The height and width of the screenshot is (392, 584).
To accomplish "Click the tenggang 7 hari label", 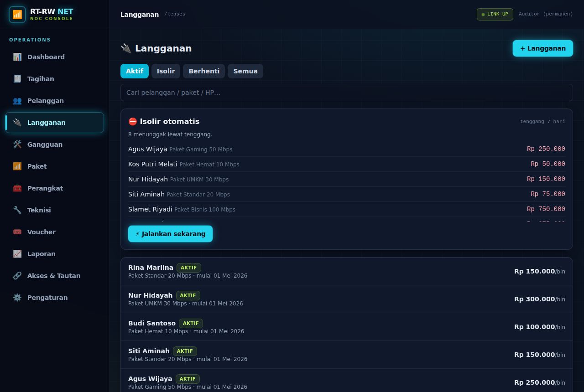I will pos(542,122).
